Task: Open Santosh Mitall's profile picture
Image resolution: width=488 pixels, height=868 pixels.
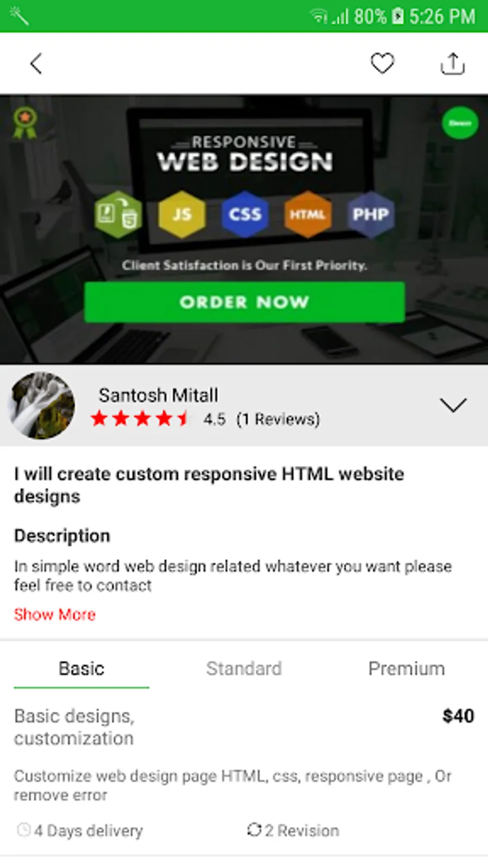Action: [42, 405]
